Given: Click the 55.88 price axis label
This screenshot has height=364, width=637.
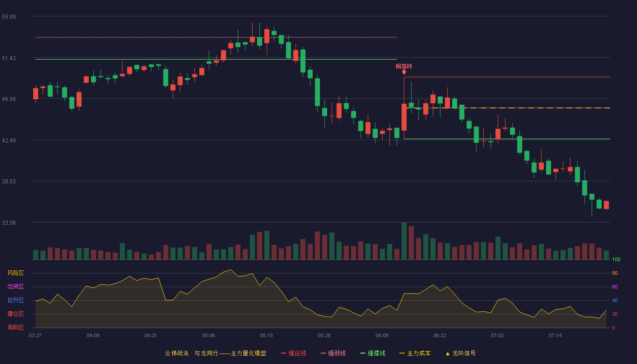Looking at the screenshot, I should point(9,17).
